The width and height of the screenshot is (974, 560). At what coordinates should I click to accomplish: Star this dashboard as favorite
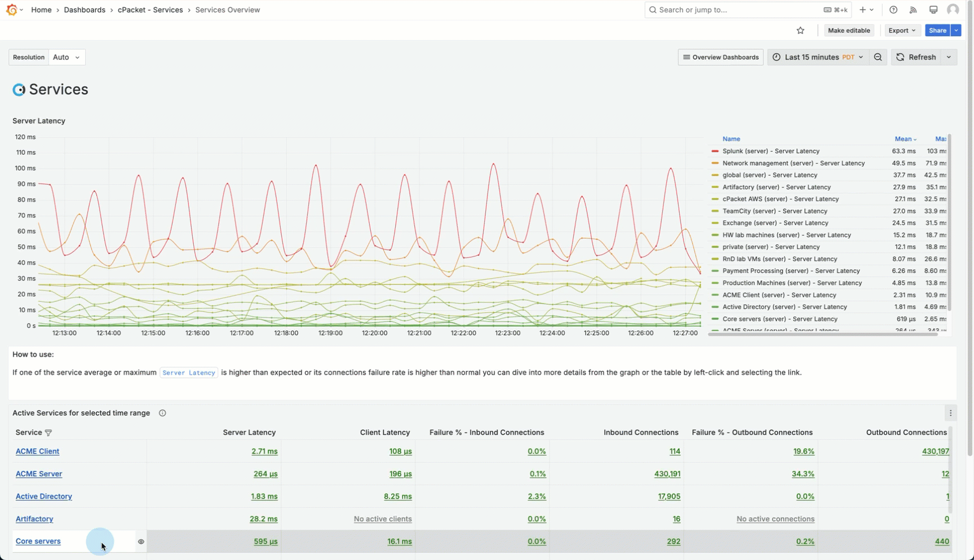click(800, 30)
